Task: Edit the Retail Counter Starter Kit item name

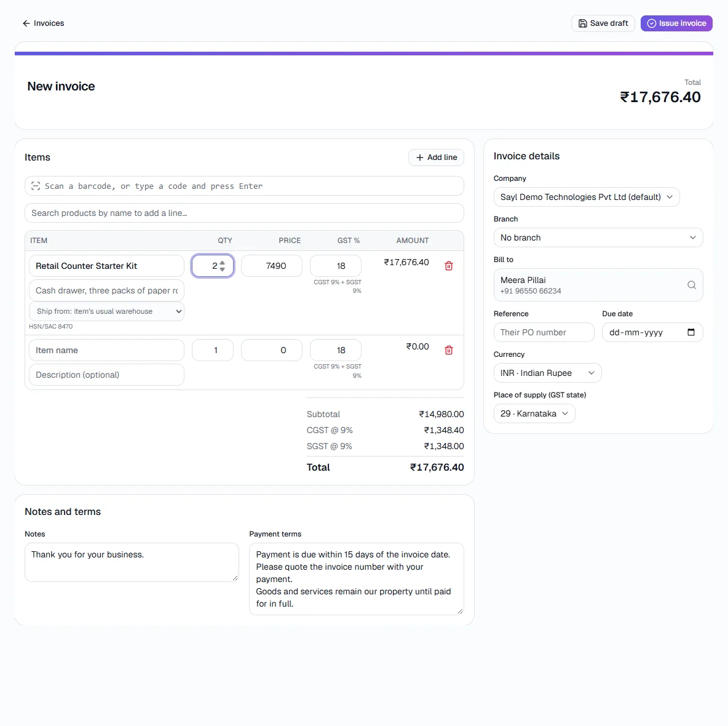Action: click(x=107, y=266)
